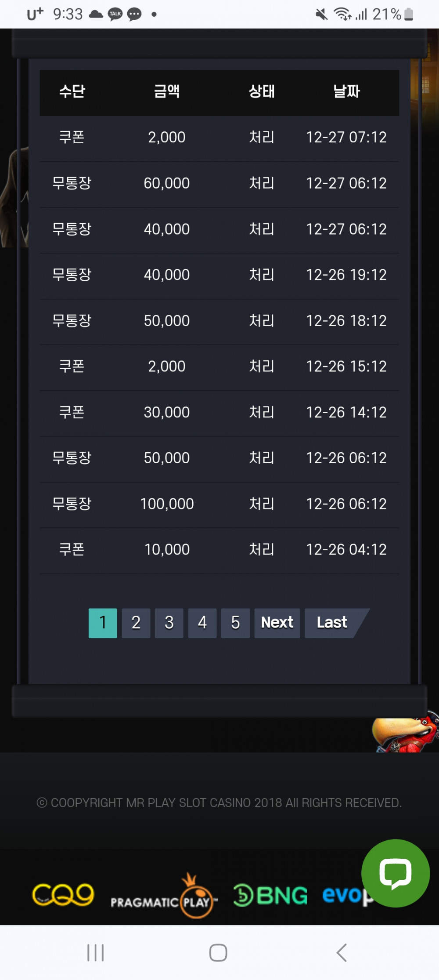Go to page 2 of history
Viewport: 439px width, 980px height.
(x=136, y=623)
